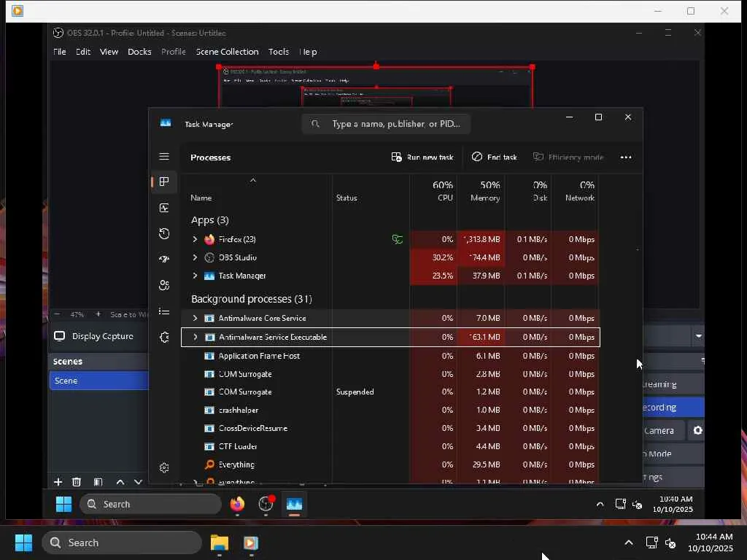Select CTF Loader process row
Viewport: 747px width, 560px height.
[390, 446]
